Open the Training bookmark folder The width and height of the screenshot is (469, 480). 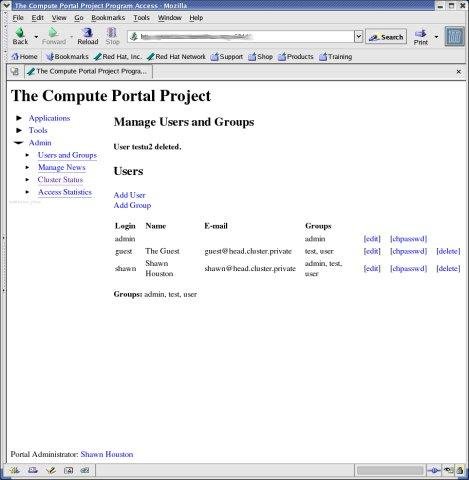(336, 57)
